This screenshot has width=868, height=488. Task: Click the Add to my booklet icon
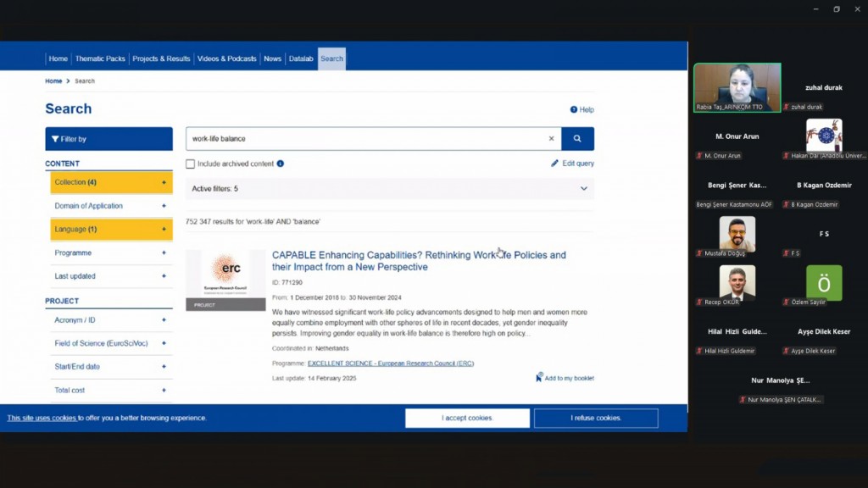tap(538, 377)
